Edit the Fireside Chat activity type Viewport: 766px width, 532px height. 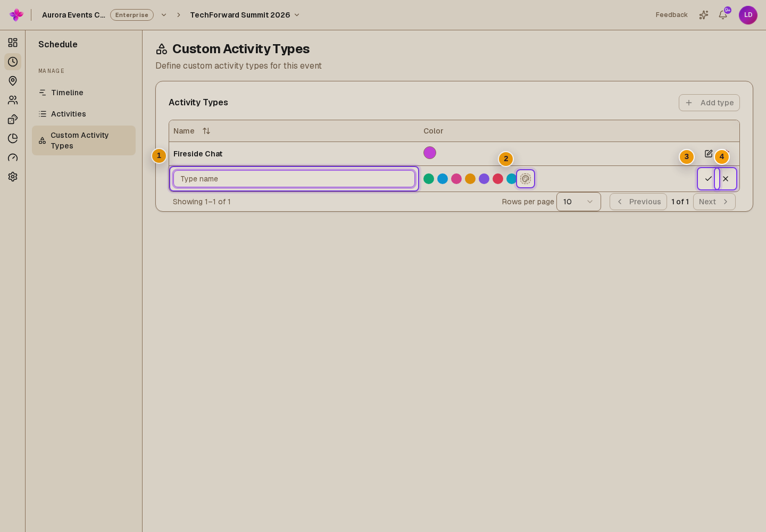[x=709, y=154]
